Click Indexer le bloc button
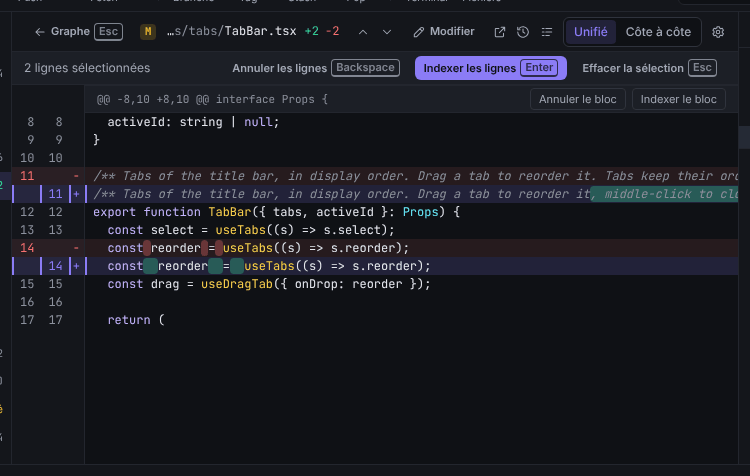 678,100
